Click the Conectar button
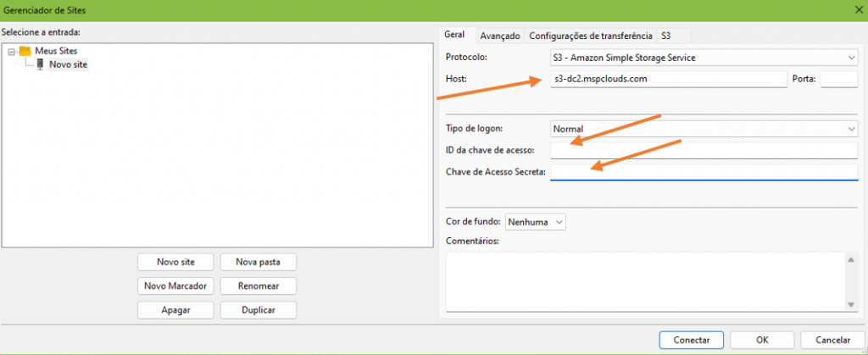Viewport: 868px width, 355px height. point(692,340)
